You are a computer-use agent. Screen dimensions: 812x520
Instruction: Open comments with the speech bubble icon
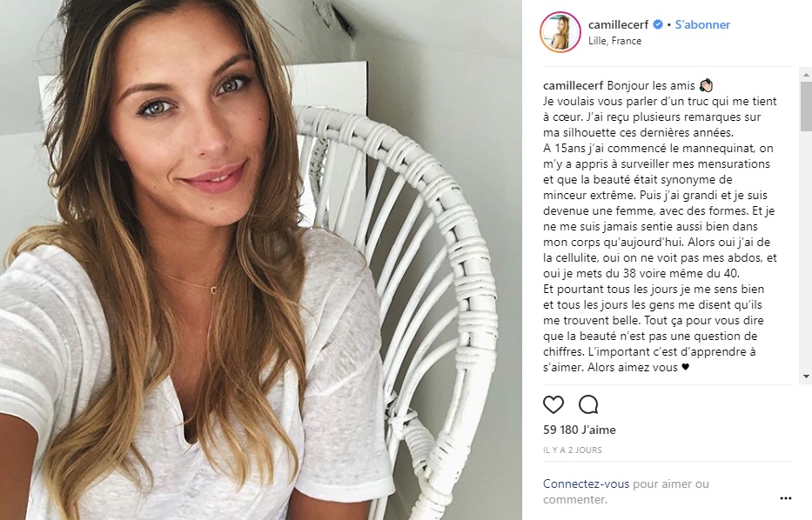tap(588, 404)
